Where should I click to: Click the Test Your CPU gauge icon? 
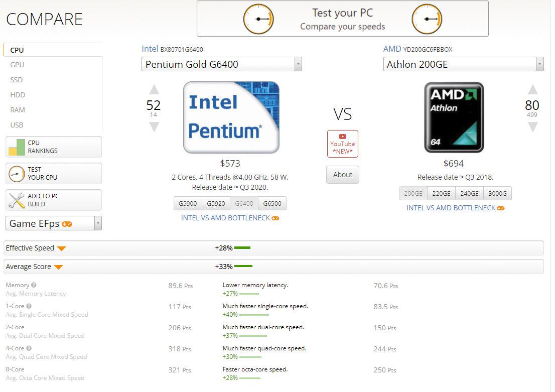point(17,174)
